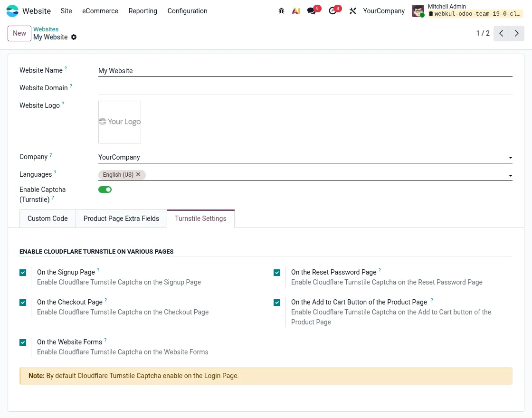Expand the Company dropdown

510,158
